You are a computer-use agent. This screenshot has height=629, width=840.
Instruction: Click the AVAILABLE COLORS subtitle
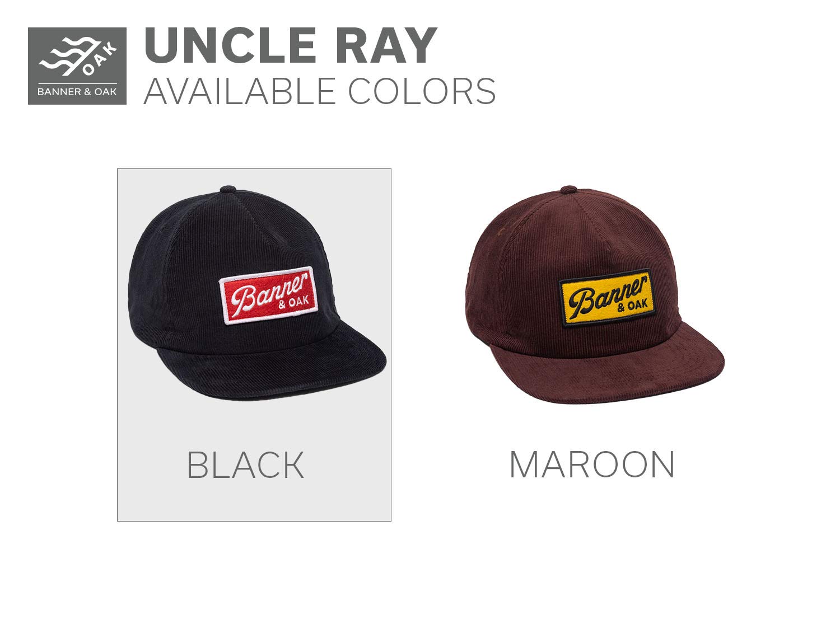point(320,91)
